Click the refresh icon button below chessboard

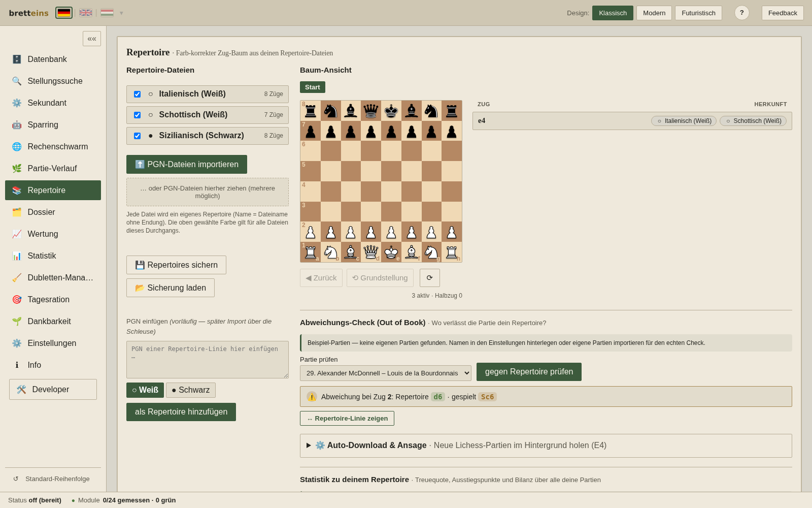430,278
